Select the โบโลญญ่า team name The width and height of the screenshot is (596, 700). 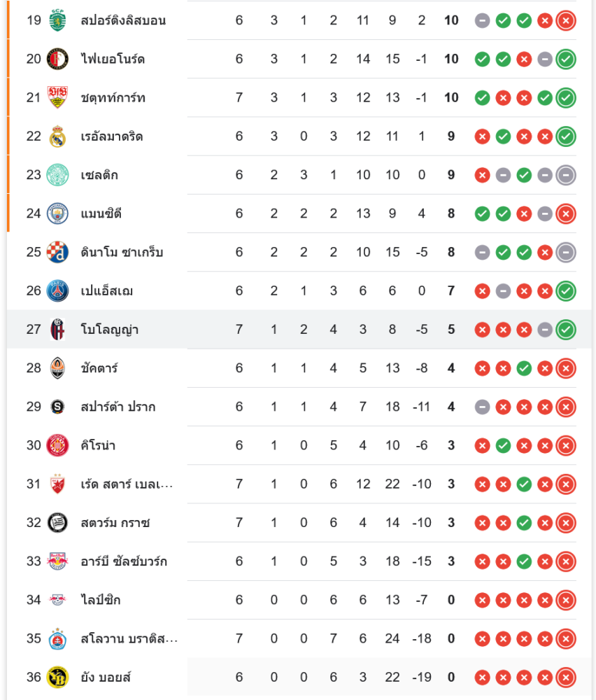point(110,329)
